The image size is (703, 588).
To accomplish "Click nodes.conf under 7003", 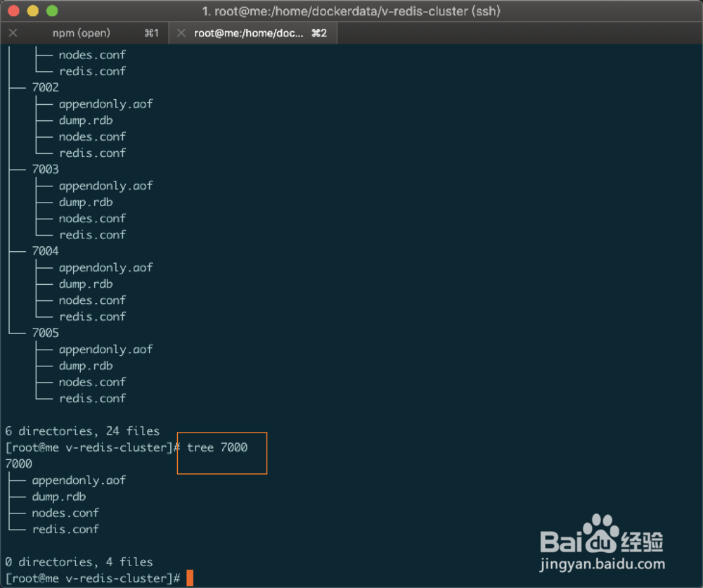I will click(92, 219).
